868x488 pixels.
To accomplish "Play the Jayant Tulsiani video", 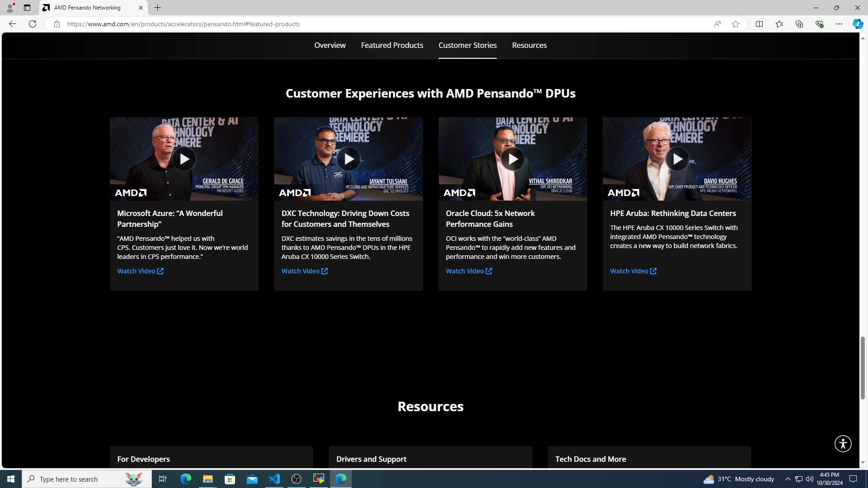I will pos(348,159).
